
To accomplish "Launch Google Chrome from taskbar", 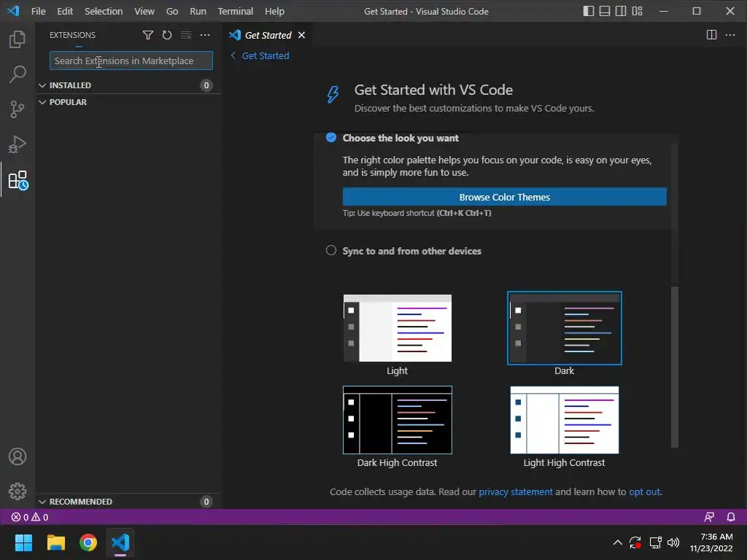I will (x=88, y=542).
